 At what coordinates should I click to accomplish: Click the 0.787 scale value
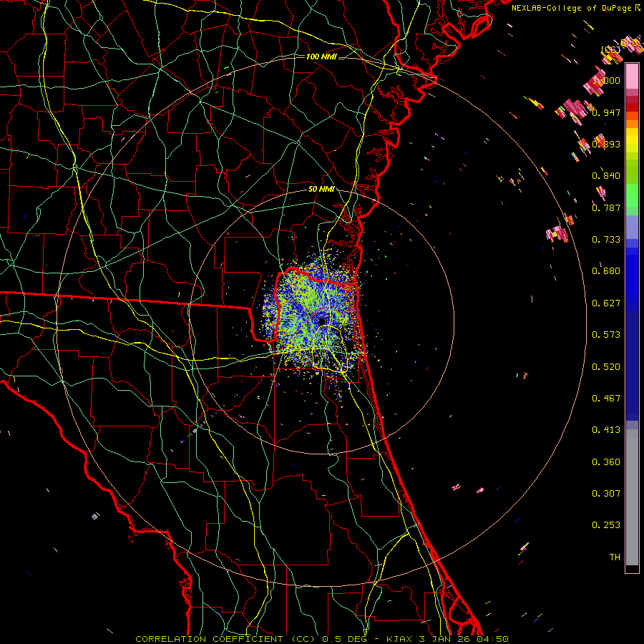(x=606, y=208)
